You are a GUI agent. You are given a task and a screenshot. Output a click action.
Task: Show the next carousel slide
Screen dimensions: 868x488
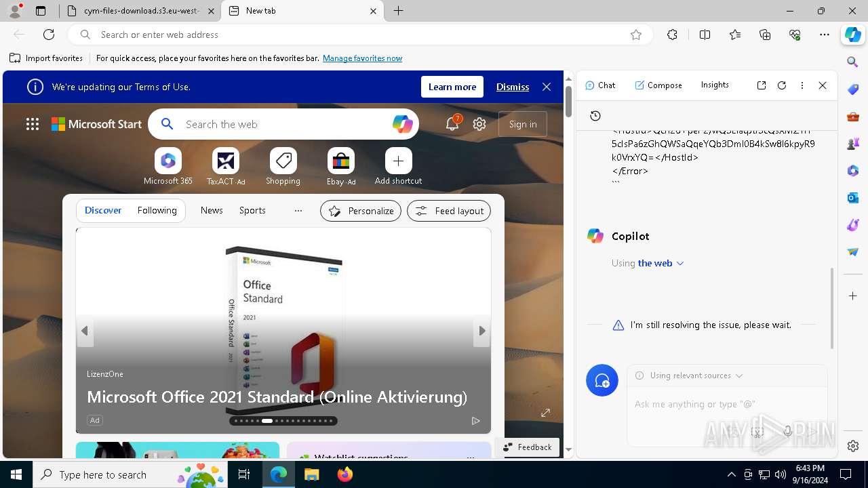[x=482, y=331]
